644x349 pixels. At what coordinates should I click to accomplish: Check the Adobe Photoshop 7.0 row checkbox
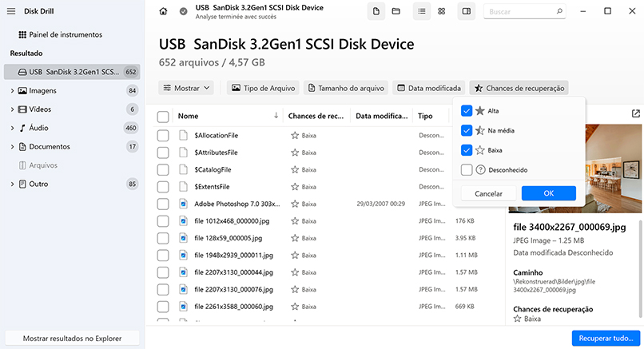[x=163, y=204]
